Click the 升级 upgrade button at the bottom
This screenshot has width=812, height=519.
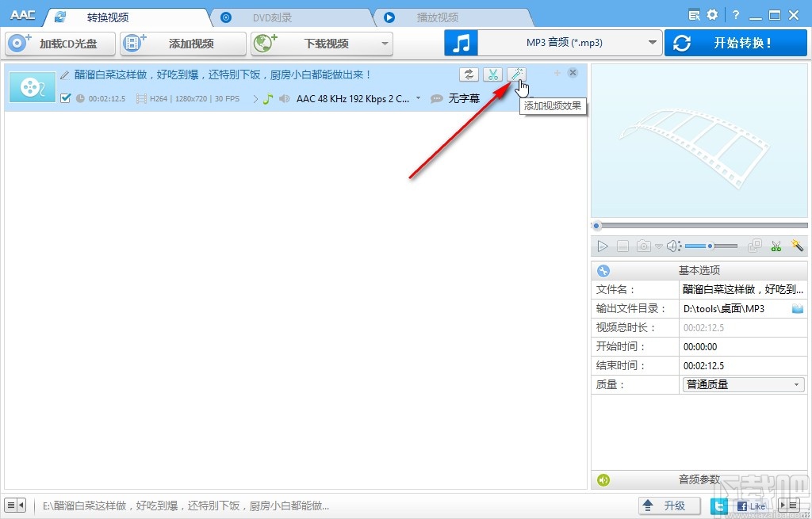coord(668,505)
